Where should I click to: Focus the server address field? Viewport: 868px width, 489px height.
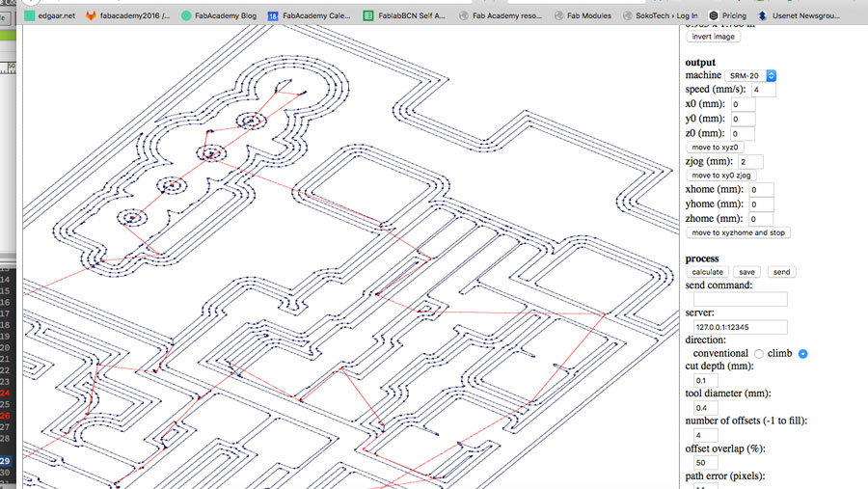click(x=740, y=327)
